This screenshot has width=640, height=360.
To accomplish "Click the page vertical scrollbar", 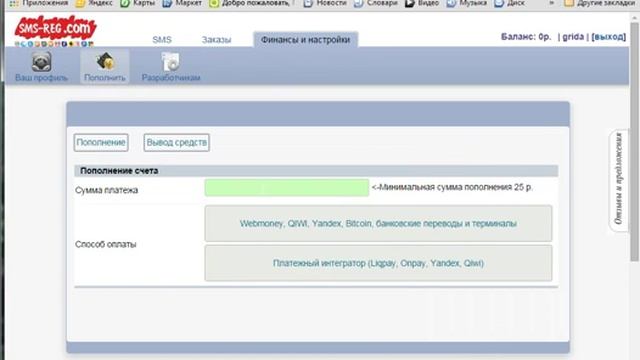I will [x=634, y=142].
